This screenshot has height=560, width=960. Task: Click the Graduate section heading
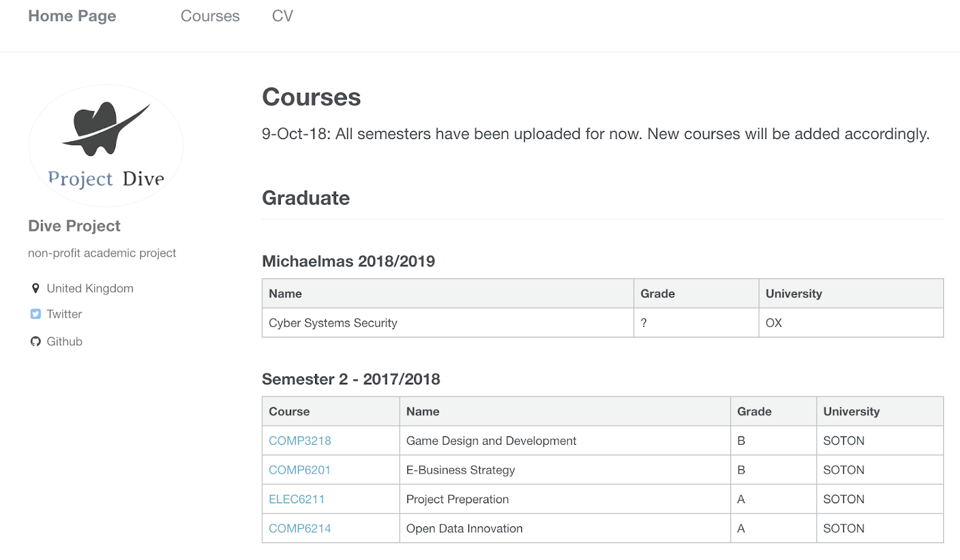(x=306, y=198)
